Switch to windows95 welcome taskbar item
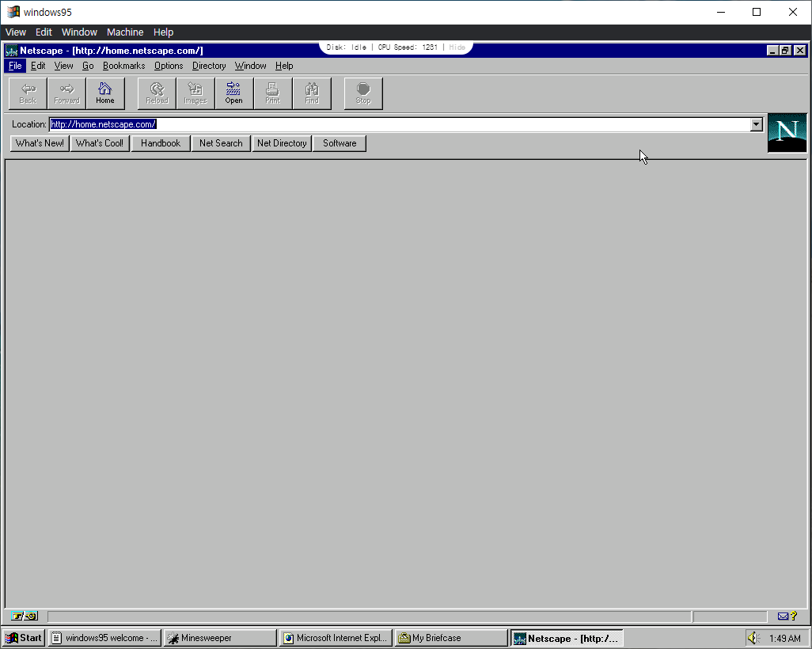812x649 pixels. [x=104, y=638]
